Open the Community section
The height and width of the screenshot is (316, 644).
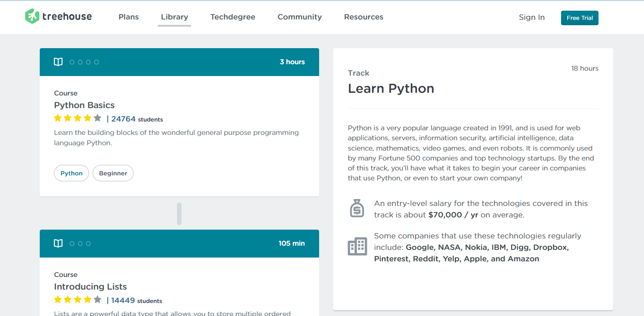point(300,17)
